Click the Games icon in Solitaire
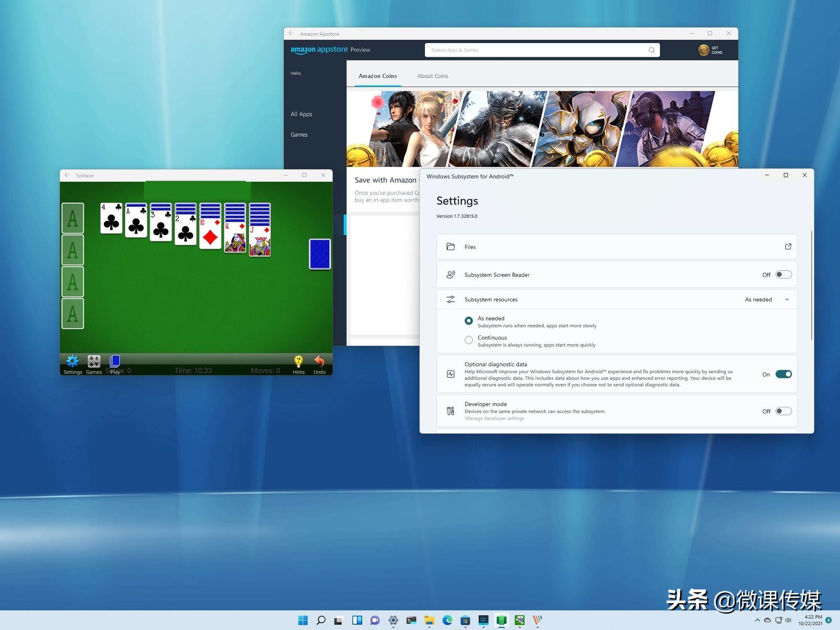Image resolution: width=840 pixels, height=630 pixels. 93,361
